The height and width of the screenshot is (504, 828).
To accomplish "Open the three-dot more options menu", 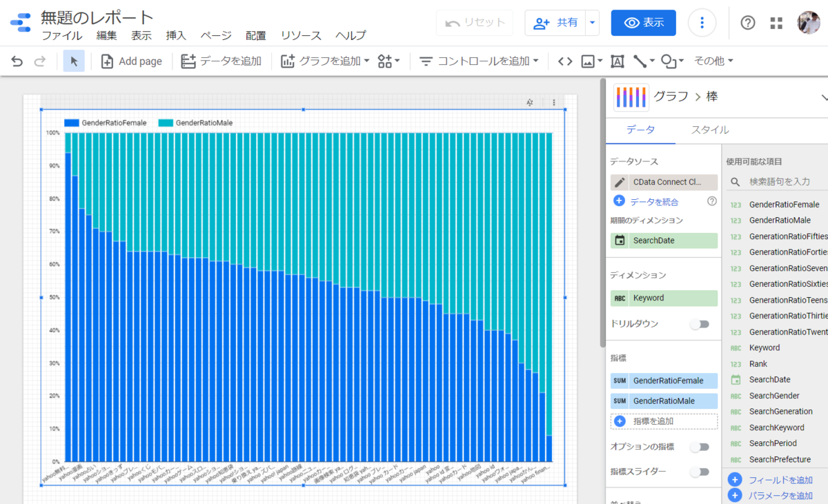I will 702,23.
